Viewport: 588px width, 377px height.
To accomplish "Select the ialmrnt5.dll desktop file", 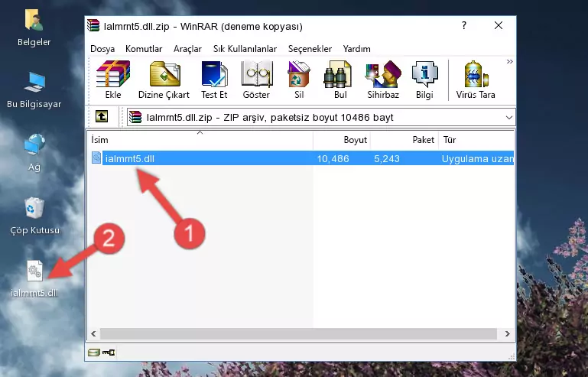I will [34, 278].
